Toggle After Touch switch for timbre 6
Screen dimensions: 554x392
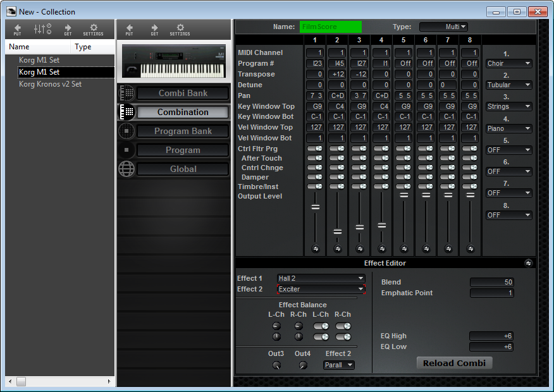pyautogui.click(x=426, y=158)
